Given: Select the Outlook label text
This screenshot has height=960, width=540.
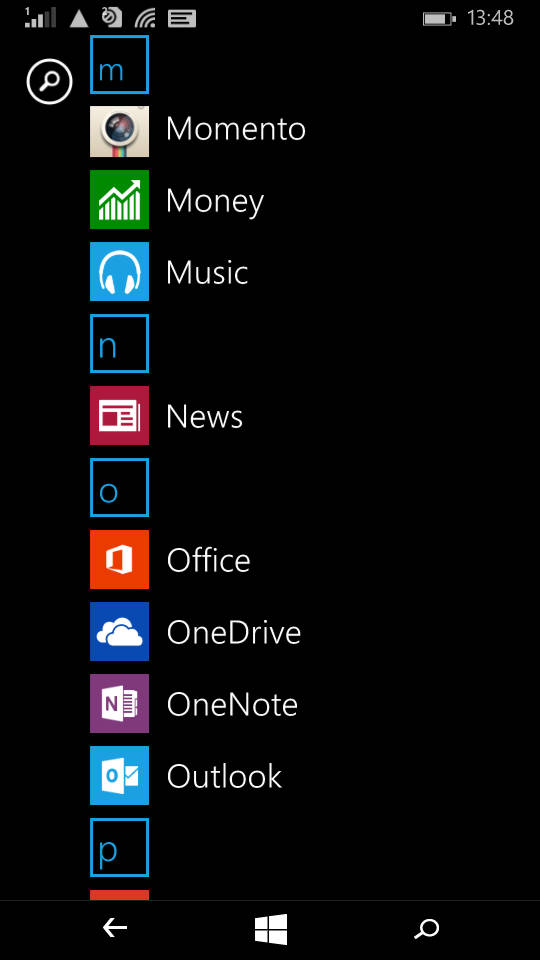Looking at the screenshot, I should tap(224, 776).
